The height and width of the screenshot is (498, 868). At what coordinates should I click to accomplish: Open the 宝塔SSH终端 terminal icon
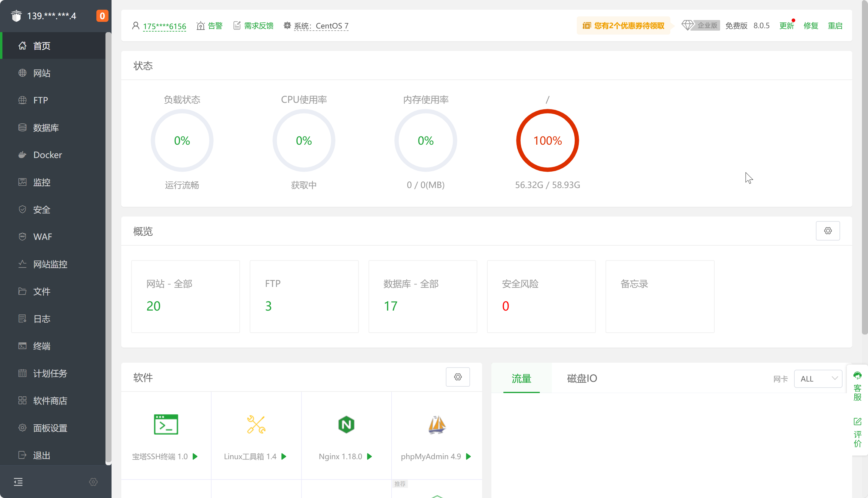166,425
